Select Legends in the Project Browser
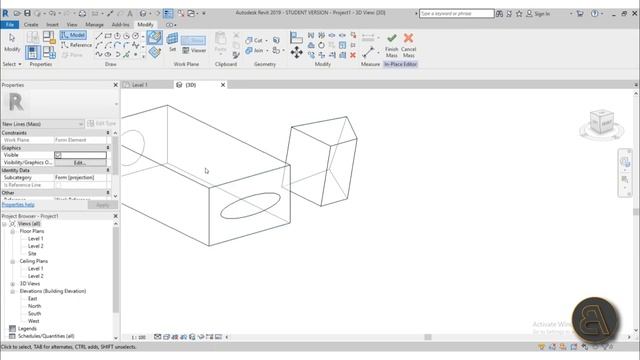This screenshot has width=640, height=360. click(27, 329)
